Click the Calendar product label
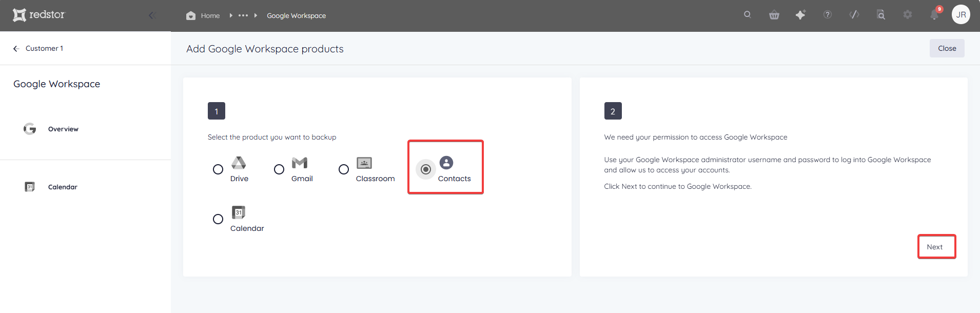980x313 pixels. click(247, 228)
